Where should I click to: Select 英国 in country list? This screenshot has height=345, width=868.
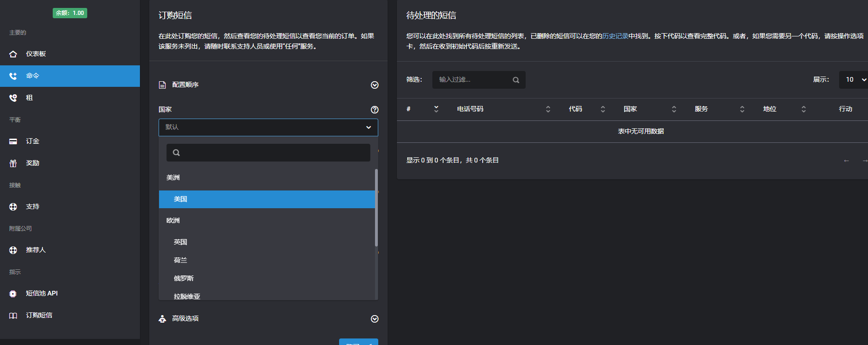click(x=267, y=242)
